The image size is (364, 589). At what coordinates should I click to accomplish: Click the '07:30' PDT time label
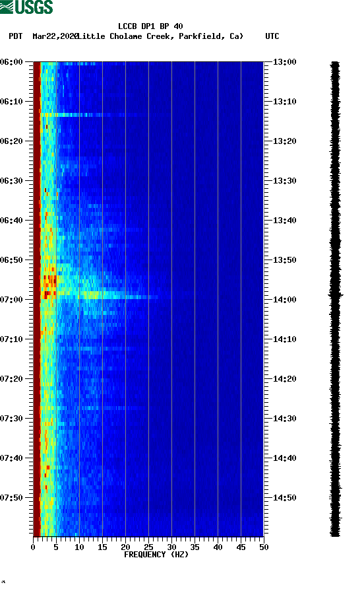pos(11,419)
